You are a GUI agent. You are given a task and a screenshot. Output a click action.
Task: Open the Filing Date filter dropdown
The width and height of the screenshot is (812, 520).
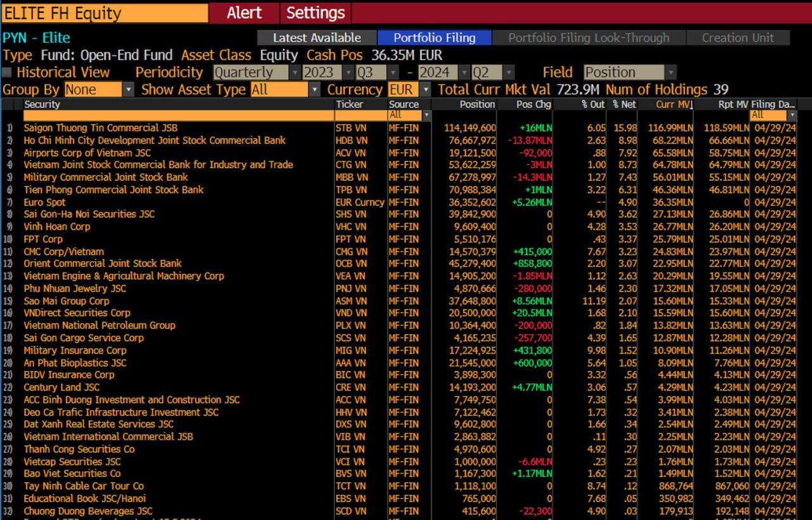[773, 115]
